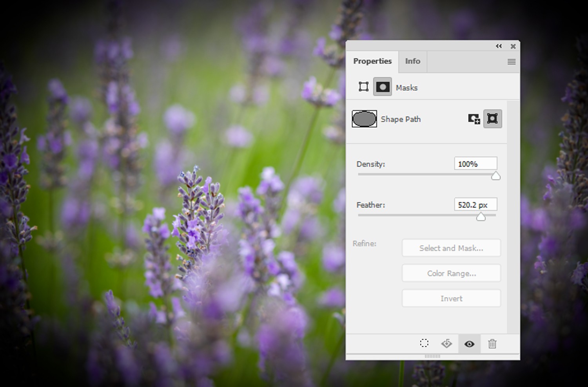The height and width of the screenshot is (387, 588).
Task: Open the Properties panel menu
Action: click(x=511, y=61)
